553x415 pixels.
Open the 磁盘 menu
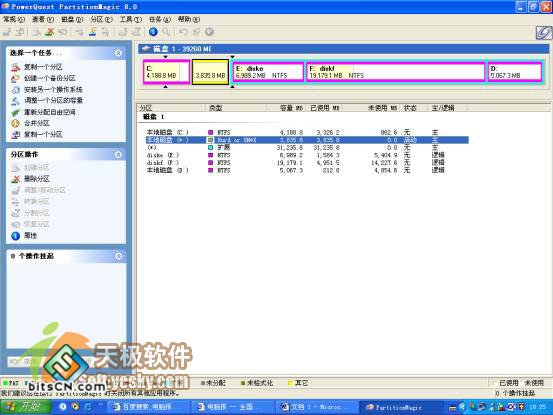pos(72,19)
